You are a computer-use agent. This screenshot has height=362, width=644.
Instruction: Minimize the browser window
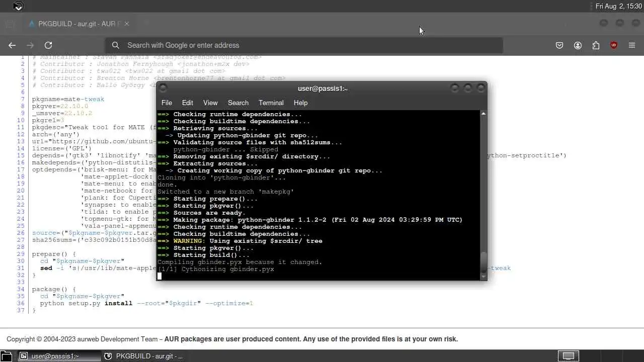coord(604,23)
